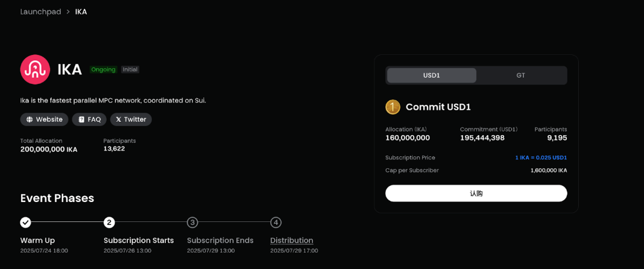This screenshot has width=644, height=269.
Task: Click the phase 3 step circle
Action: click(x=192, y=223)
